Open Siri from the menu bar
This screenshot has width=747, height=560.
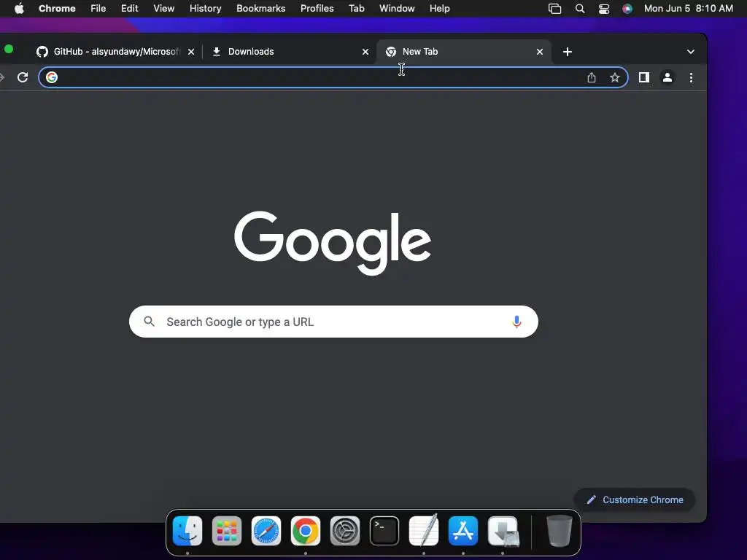[627, 9]
